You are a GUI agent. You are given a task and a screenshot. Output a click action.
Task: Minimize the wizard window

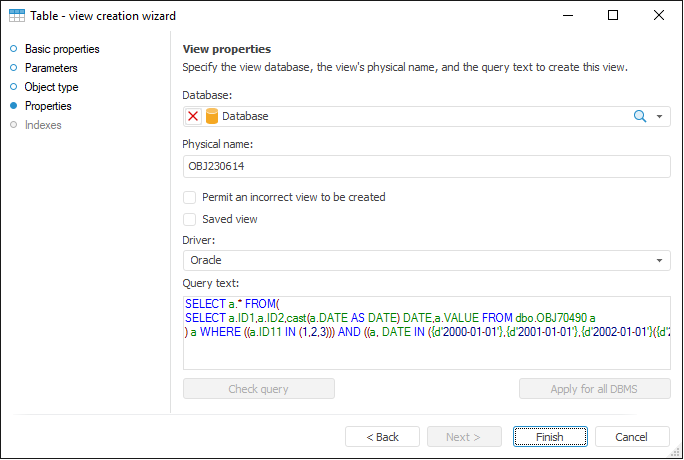(567, 16)
